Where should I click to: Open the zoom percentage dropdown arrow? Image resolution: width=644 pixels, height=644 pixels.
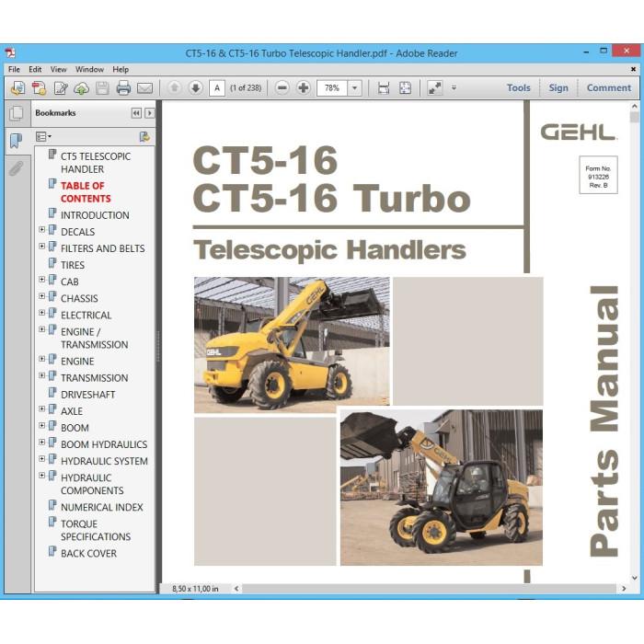coord(354,88)
